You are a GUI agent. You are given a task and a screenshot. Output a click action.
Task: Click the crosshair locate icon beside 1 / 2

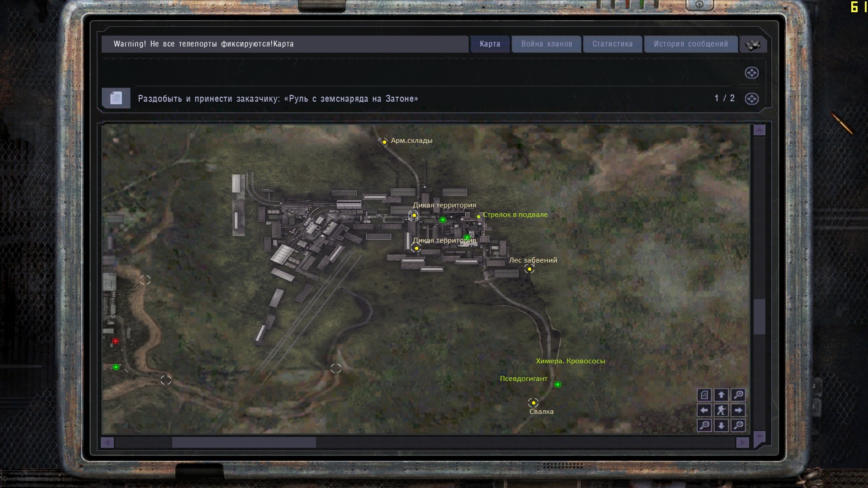(751, 99)
